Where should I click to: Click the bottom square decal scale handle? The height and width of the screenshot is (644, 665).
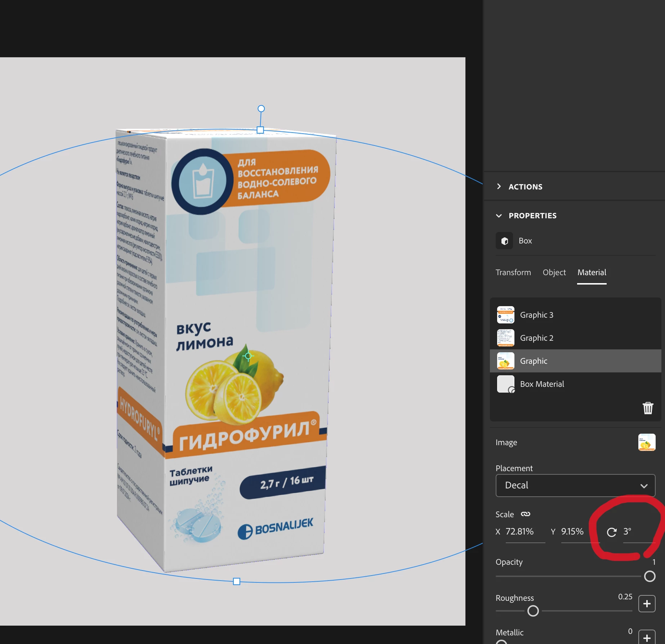[236, 581]
